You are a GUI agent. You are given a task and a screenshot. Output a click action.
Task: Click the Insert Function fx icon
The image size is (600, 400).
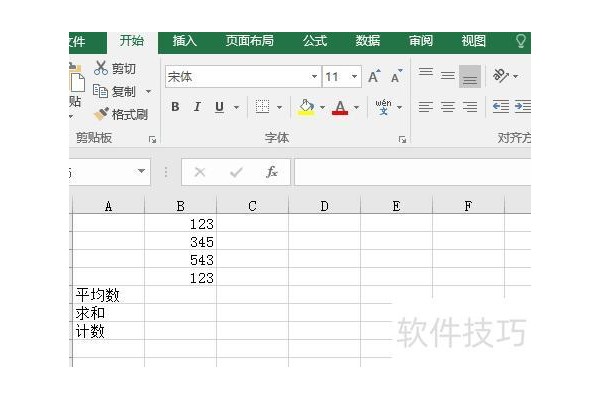(272, 172)
